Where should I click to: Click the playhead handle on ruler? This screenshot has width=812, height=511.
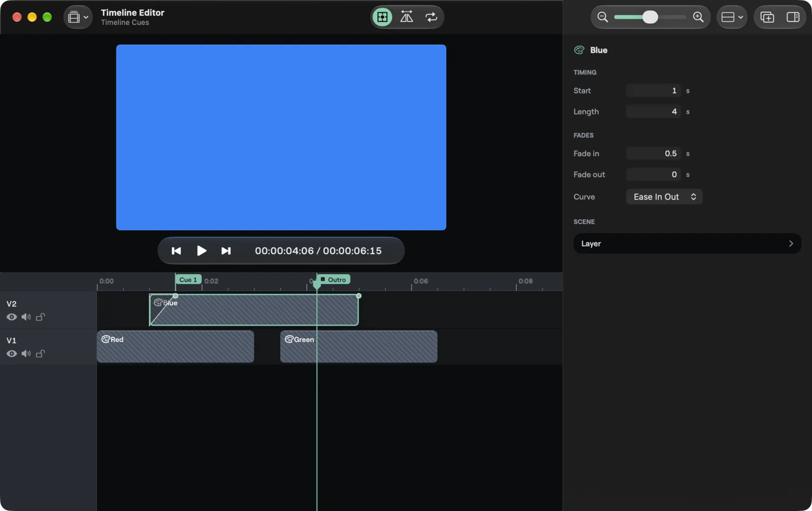pyautogui.click(x=317, y=284)
